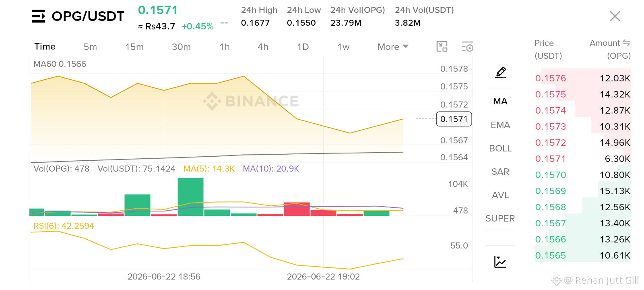Select the drawing pencil tool
Screen dimensions: 644x290
[500, 72]
